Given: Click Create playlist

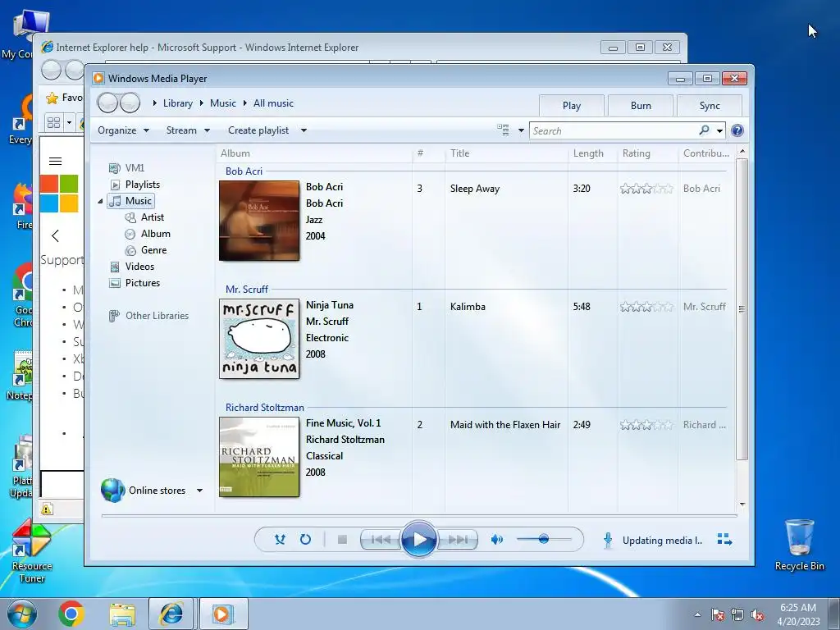Looking at the screenshot, I should point(258,130).
